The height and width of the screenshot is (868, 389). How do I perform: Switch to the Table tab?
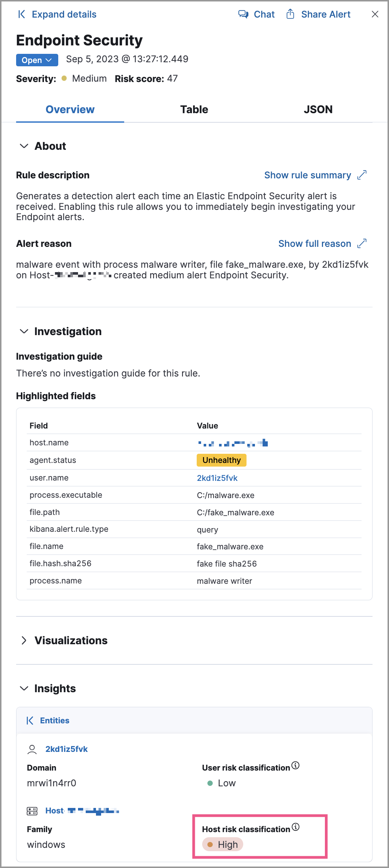(x=194, y=109)
